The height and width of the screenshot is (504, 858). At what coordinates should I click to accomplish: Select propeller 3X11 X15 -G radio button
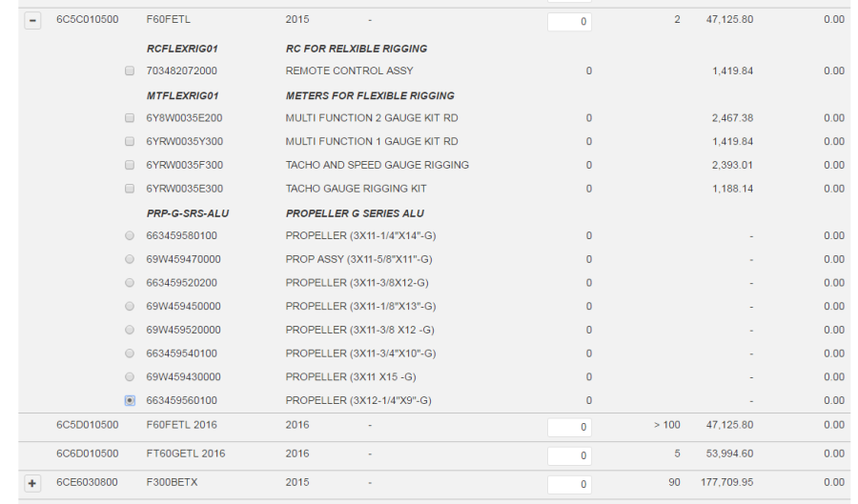point(130,376)
